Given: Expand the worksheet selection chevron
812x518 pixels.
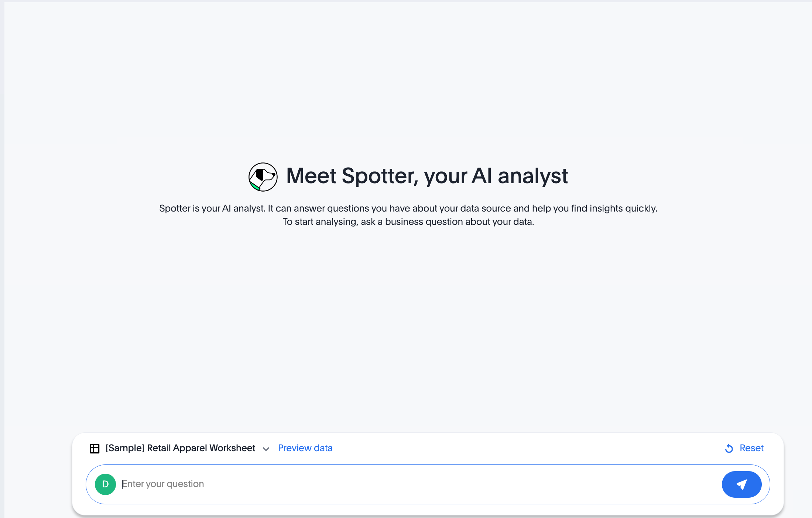Looking at the screenshot, I should point(266,449).
